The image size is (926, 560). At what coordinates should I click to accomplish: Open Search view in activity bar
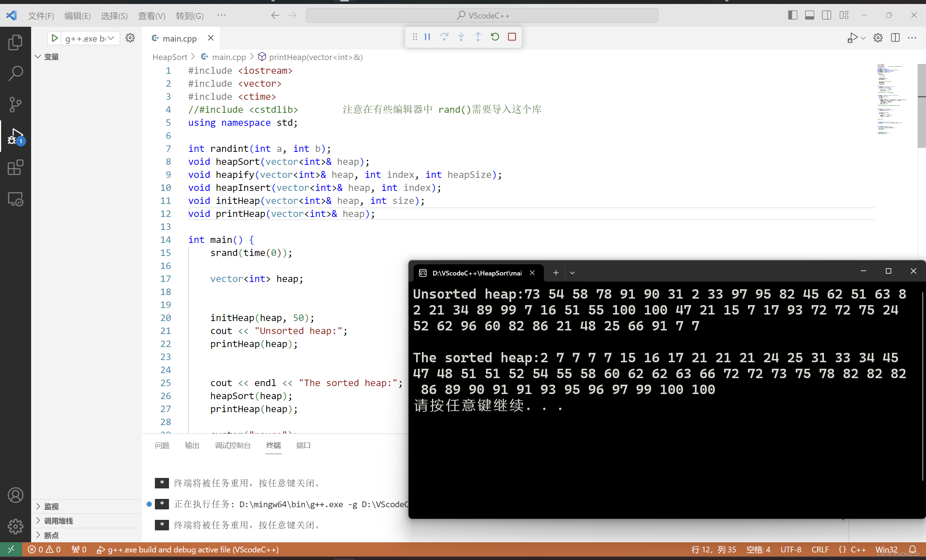click(x=15, y=73)
